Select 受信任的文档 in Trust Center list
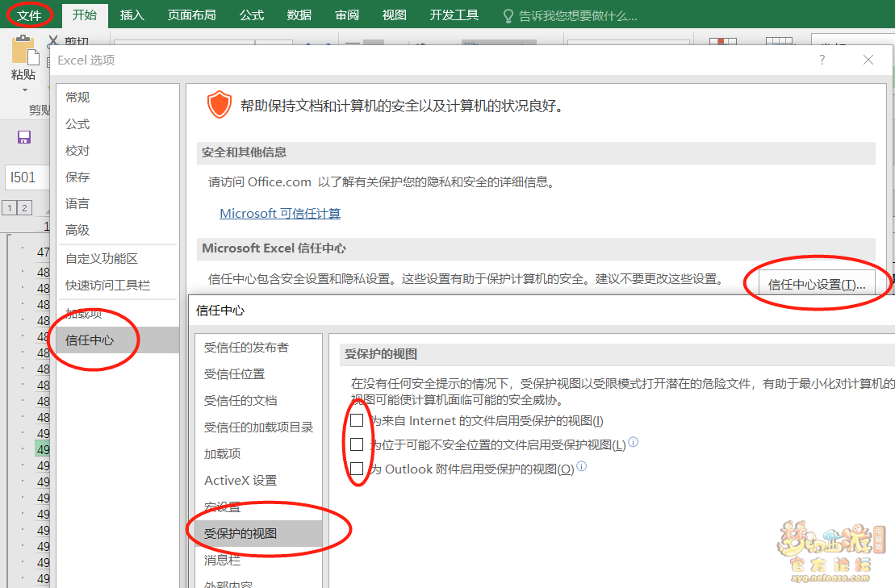The height and width of the screenshot is (588, 895). (258, 401)
